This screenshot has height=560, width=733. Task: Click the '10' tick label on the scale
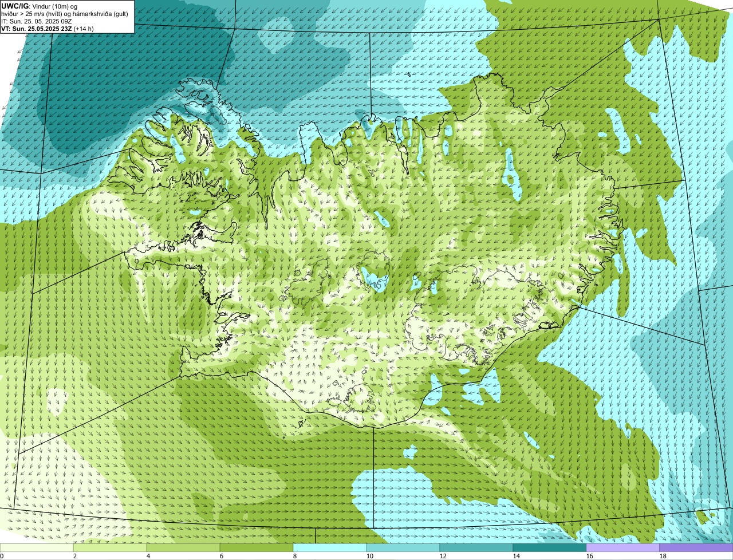click(369, 556)
